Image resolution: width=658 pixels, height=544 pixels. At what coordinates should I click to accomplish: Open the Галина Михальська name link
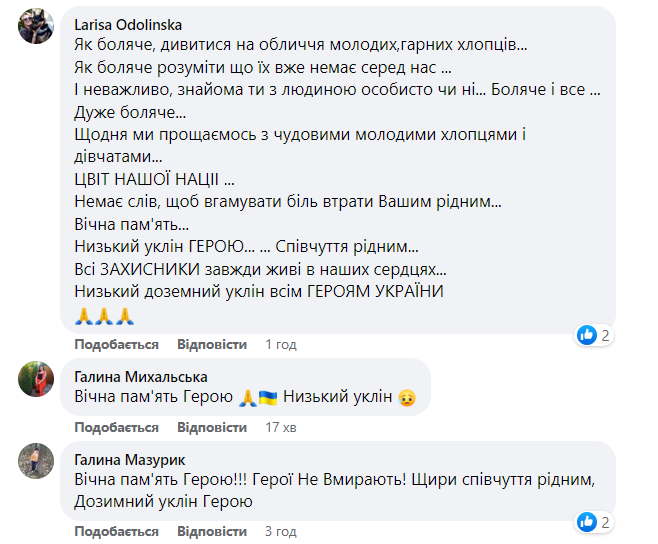141,376
